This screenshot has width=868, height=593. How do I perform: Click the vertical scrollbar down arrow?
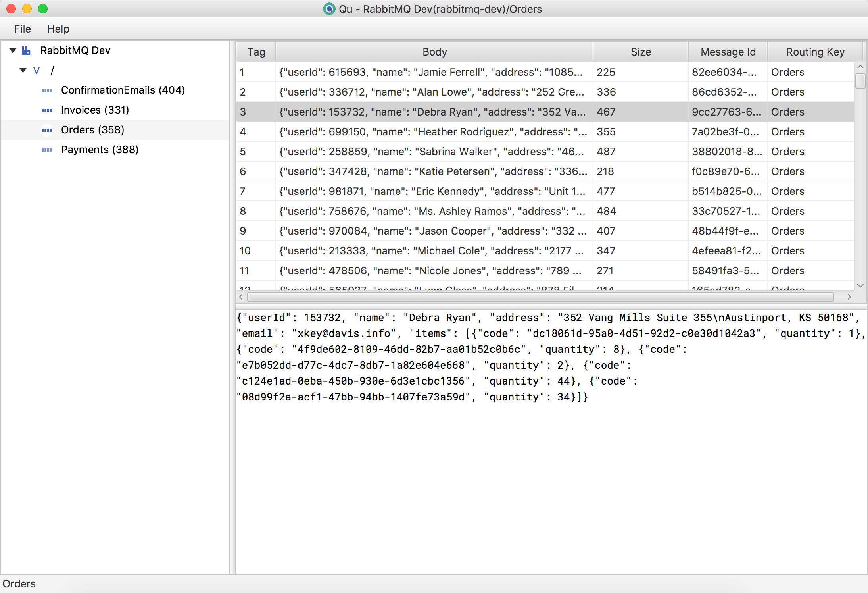(x=860, y=286)
